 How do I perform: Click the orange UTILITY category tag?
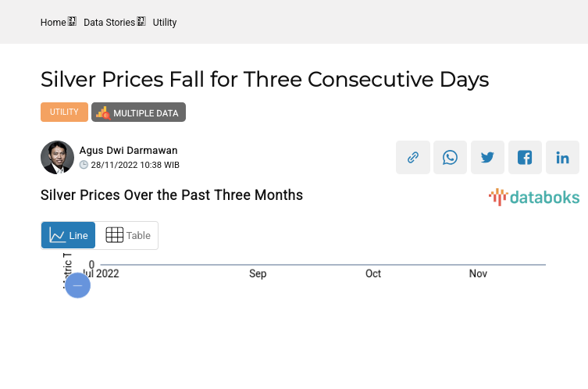click(x=64, y=112)
